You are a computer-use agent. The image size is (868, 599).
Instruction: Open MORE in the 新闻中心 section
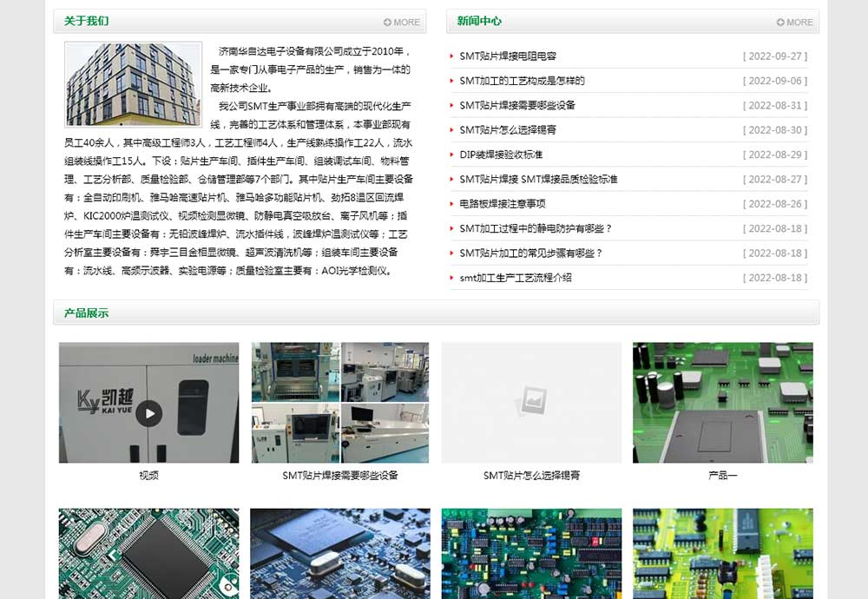(795, 22)
